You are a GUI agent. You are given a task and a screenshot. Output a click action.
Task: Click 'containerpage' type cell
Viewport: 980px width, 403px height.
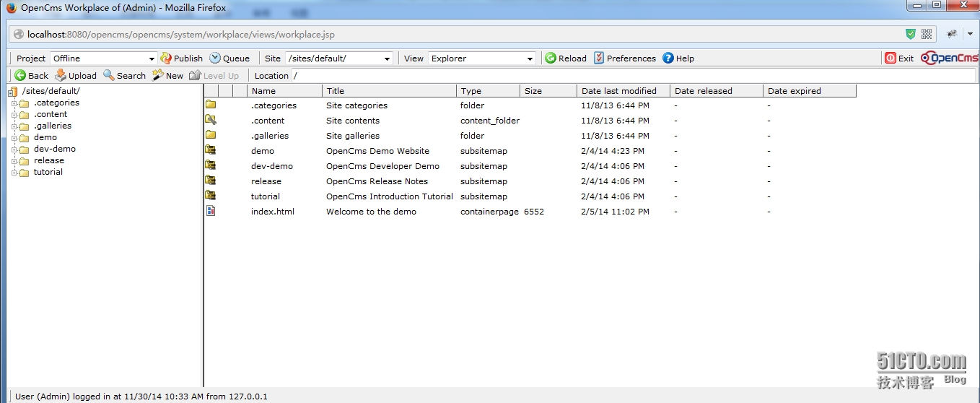pos(489,212)
